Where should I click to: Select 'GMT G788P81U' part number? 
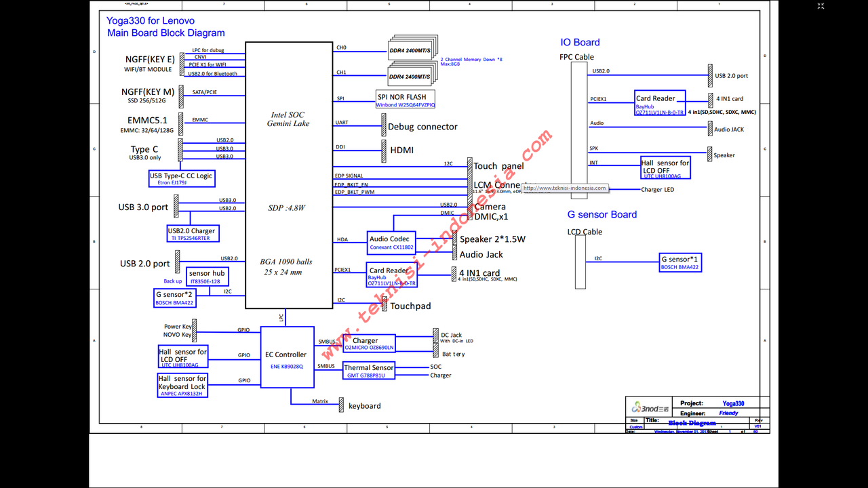coord(366,375)
